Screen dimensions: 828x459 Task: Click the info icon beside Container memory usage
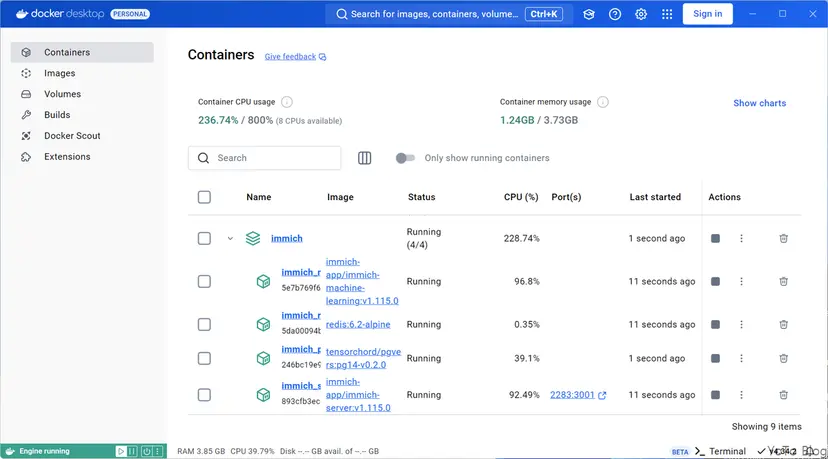tap(603, 102)
